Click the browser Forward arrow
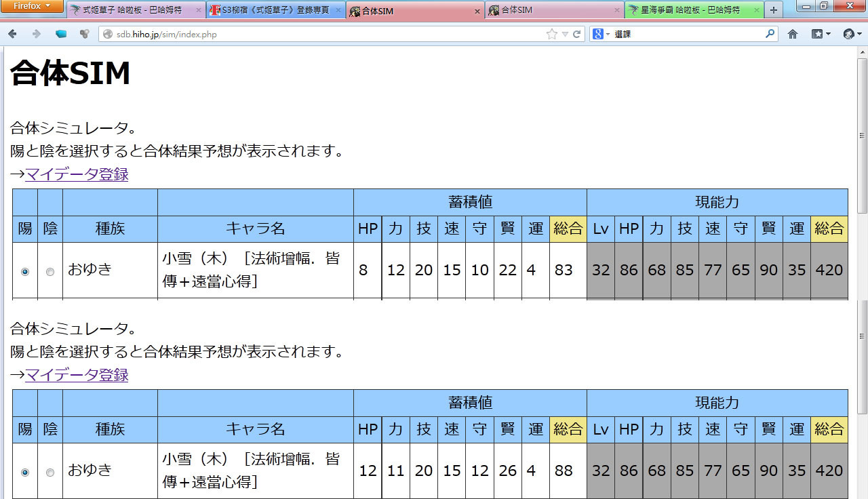This screenshot has width=868, height=499. pyautogui.click(x=37, y=34)
